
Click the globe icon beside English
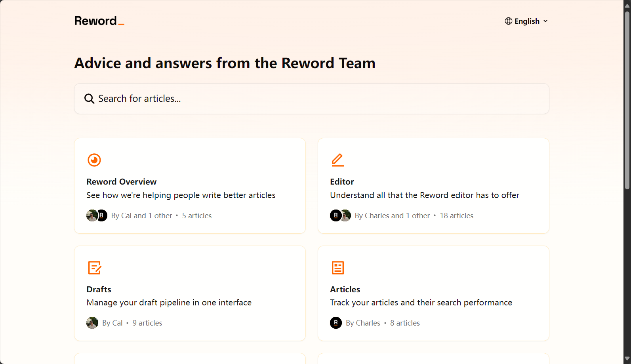(x=509, y=21)
